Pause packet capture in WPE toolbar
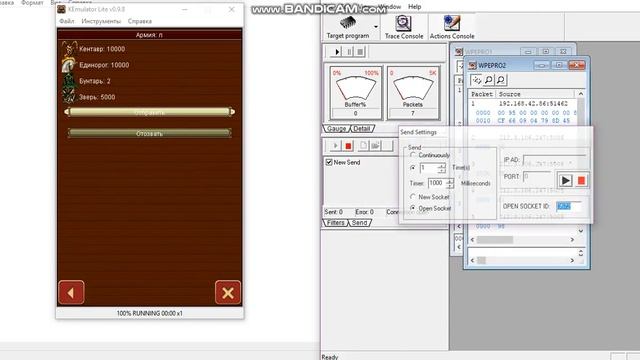 (x=349, y=52)
